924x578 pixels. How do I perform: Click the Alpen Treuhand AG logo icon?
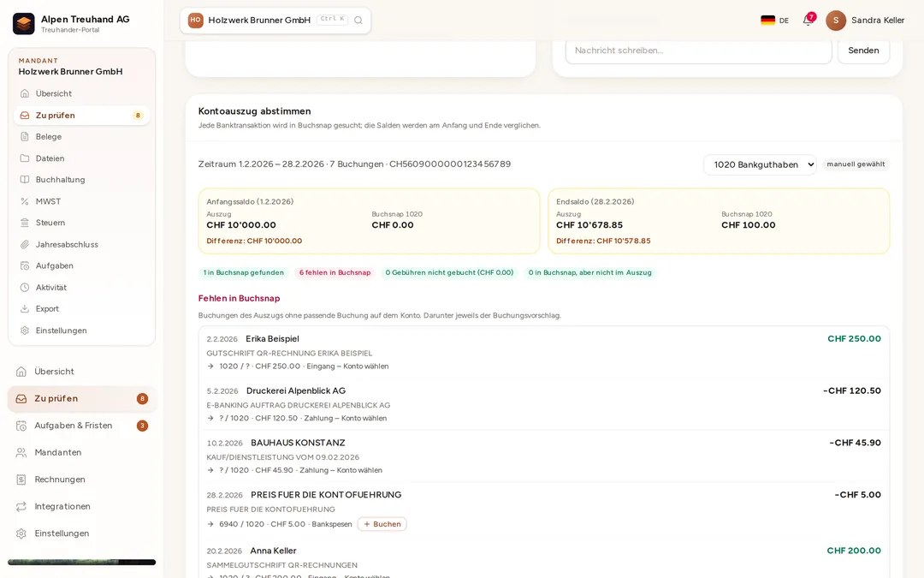pos(24,24)
